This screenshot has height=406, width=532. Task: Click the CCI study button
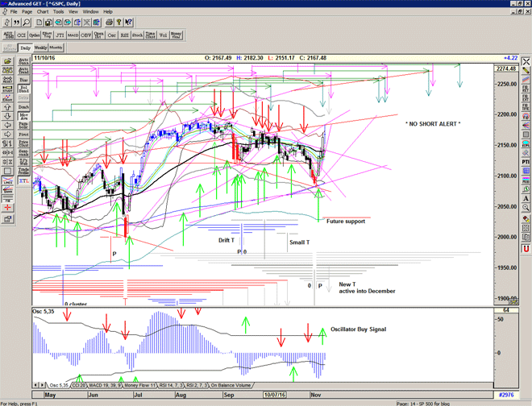point(22,35)
